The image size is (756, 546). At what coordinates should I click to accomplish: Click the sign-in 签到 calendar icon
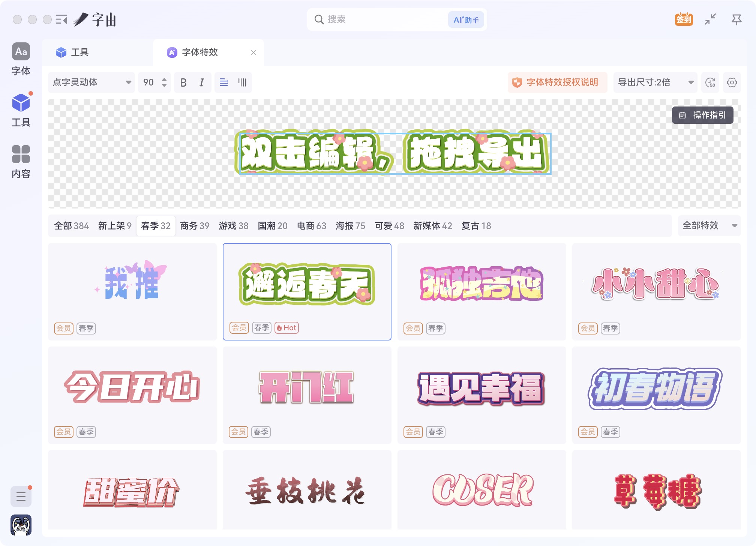[684, 19]
